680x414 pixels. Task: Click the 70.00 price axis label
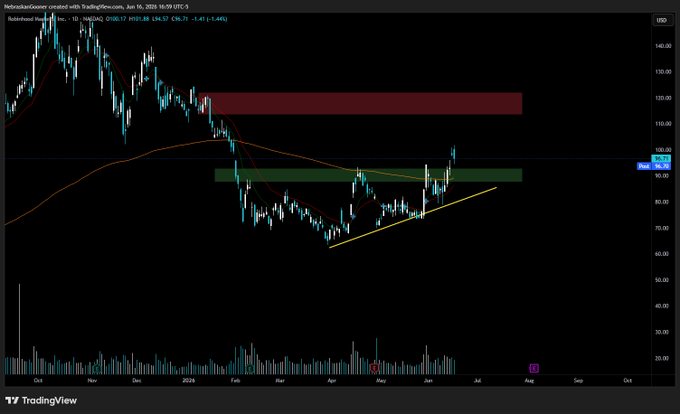662,228
